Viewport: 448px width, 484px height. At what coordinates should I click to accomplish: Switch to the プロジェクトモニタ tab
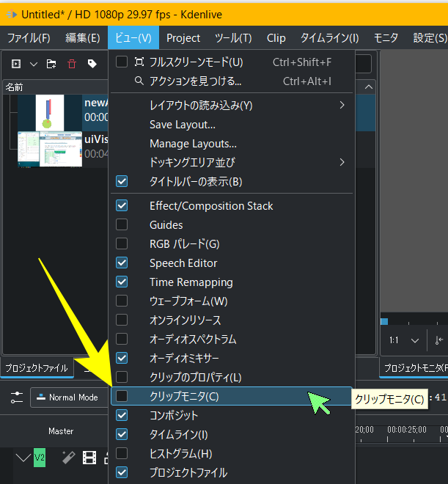click(414, 367)
